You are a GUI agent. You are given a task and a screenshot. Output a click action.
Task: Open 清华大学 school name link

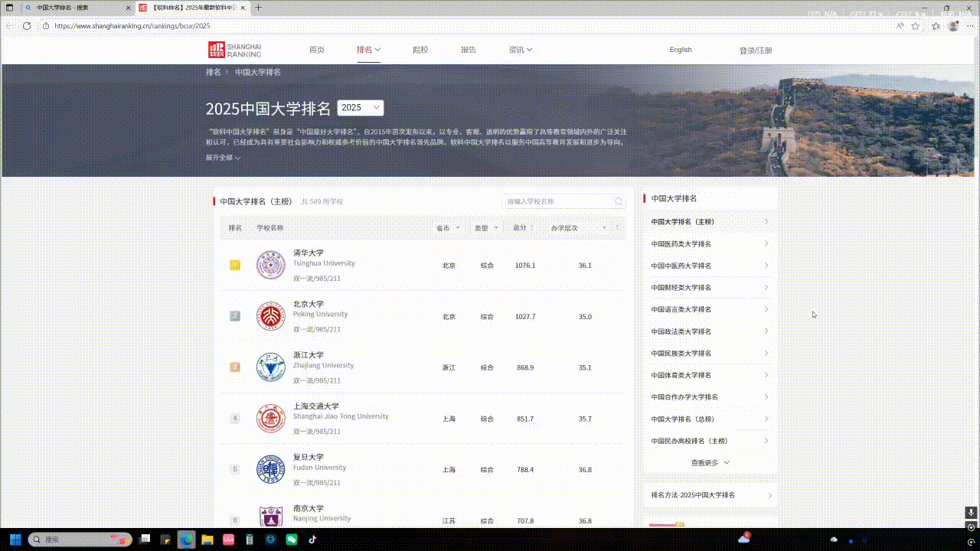pos(309,253)
